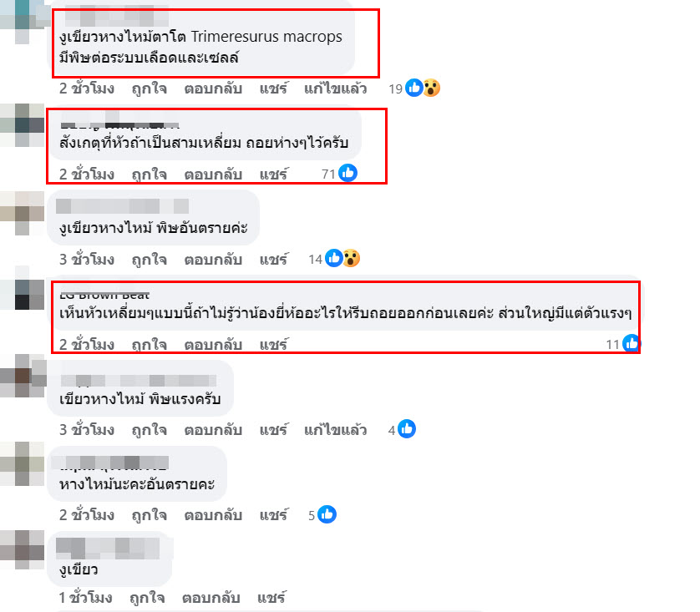Click the like icon beside count 4

click(x=406, y=428)
